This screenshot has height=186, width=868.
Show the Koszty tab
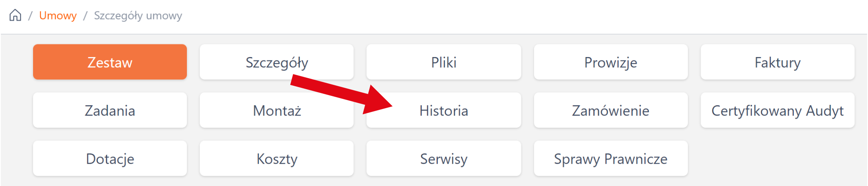tap(277, 159)
